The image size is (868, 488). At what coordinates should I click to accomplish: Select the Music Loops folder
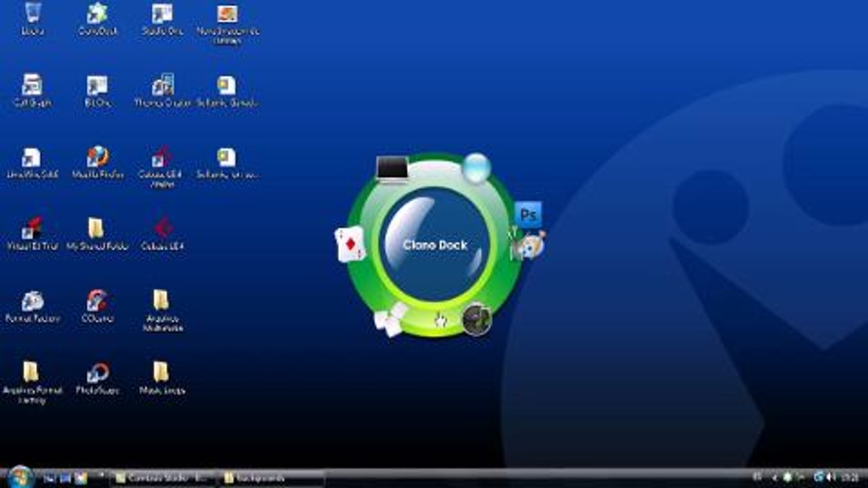click(x=161, y=378)
